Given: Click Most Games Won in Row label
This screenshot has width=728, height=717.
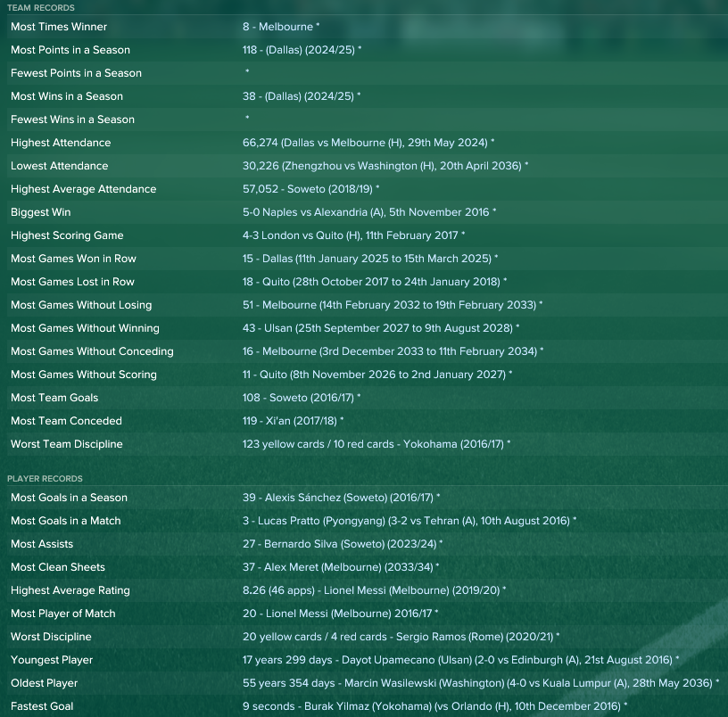Looking at the screenshot, I should [73, 259].
